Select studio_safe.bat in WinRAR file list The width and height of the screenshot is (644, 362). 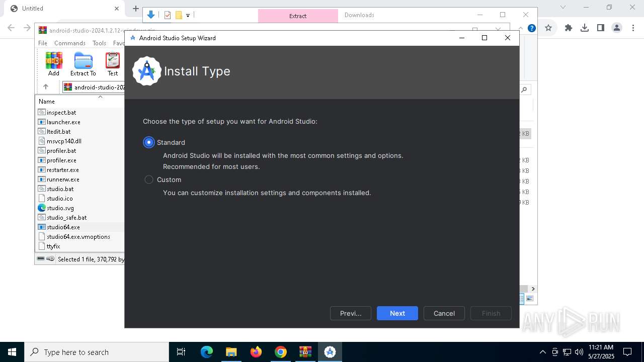click(66, 218)
